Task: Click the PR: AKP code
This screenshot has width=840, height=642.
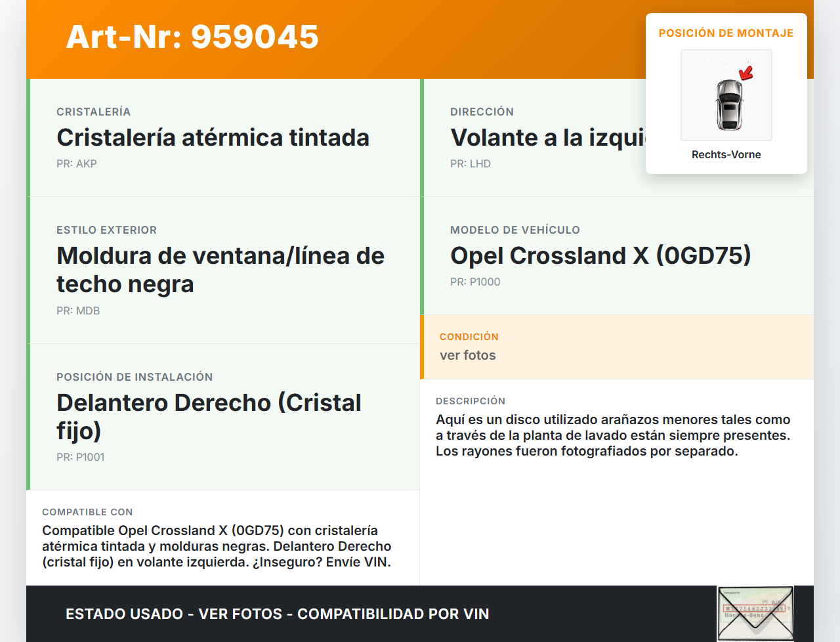Action: 77,164
